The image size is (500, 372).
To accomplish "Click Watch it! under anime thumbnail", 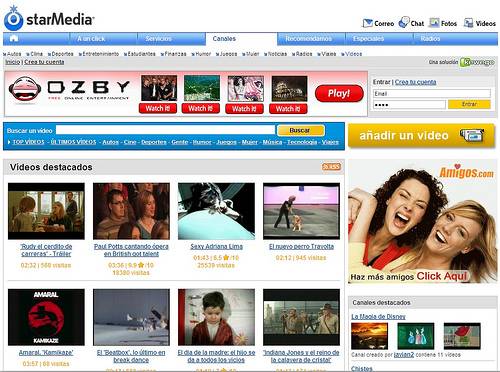I will click(x=244, y=109).
